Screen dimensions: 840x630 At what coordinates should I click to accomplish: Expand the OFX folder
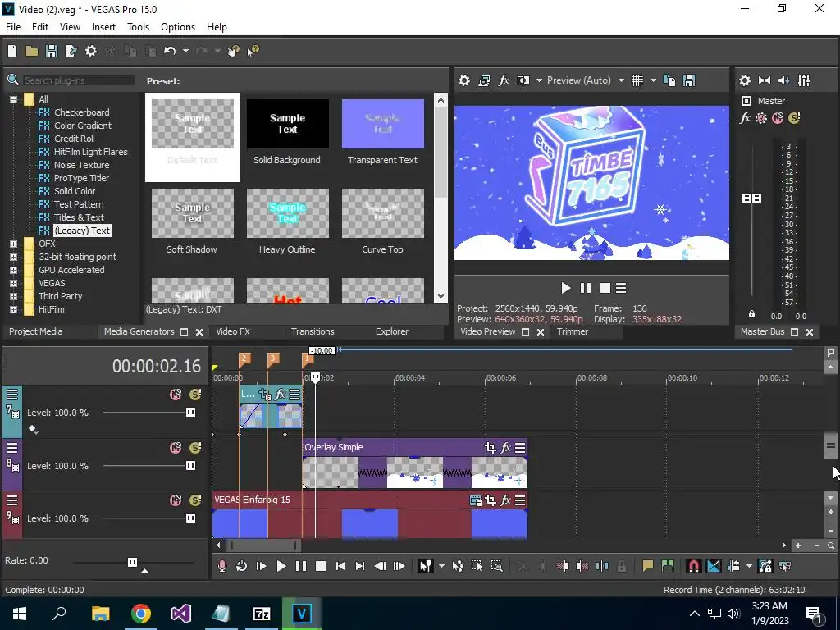coord(13,244)
